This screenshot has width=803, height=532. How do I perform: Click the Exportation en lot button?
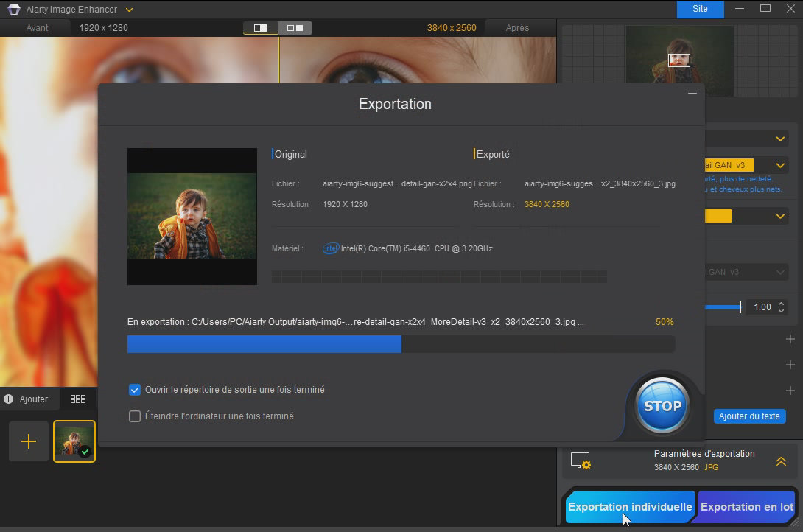[746, 507]
